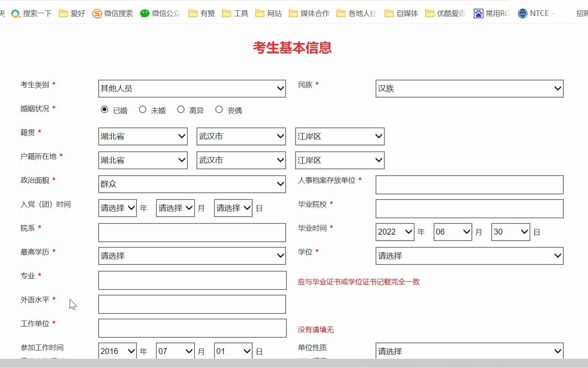Open the 政治面貌 dropdown showing 群众
This screenshot has width=588, height=368.
(x=192, y=184)
